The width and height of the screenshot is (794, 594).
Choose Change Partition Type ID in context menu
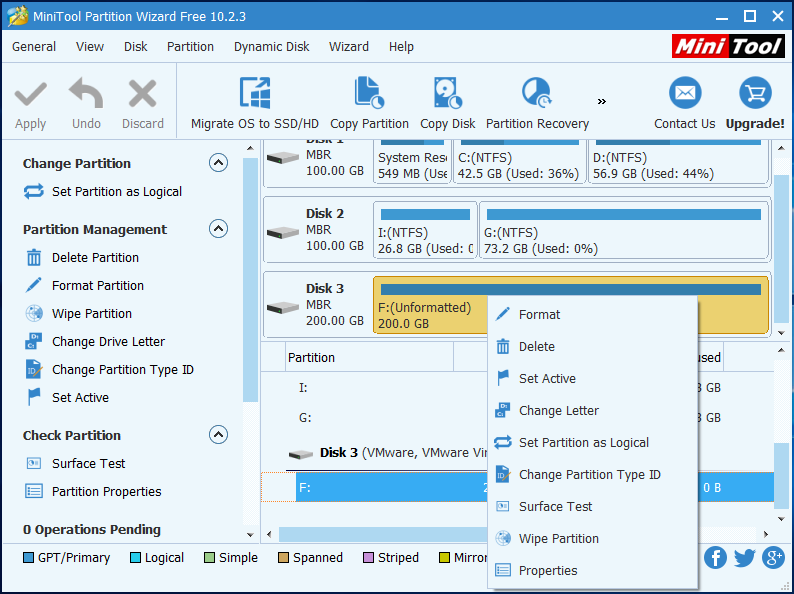pyautogui.click(x=592, y=474)
